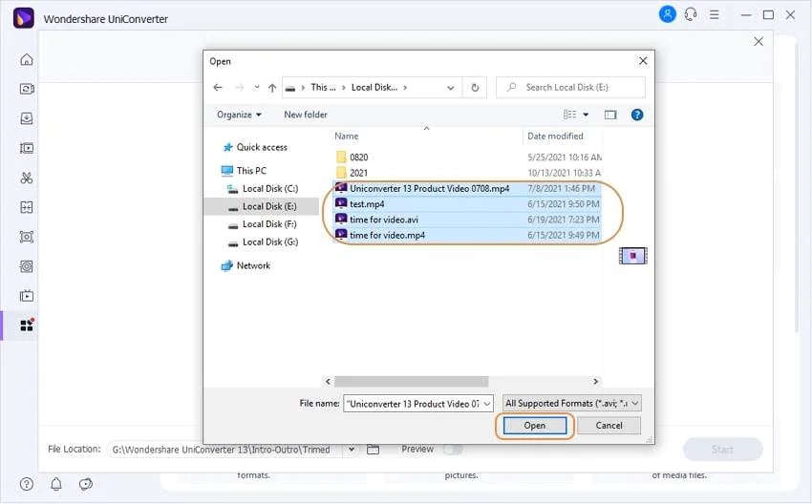This screenshot has width=812, height=504.
Task: Open the Downloader tool in sidebar
Action: tap(27, 118)
